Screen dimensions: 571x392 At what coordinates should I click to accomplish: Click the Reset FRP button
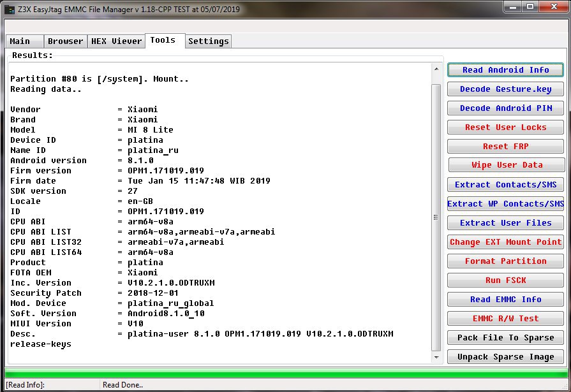[505, 147]
